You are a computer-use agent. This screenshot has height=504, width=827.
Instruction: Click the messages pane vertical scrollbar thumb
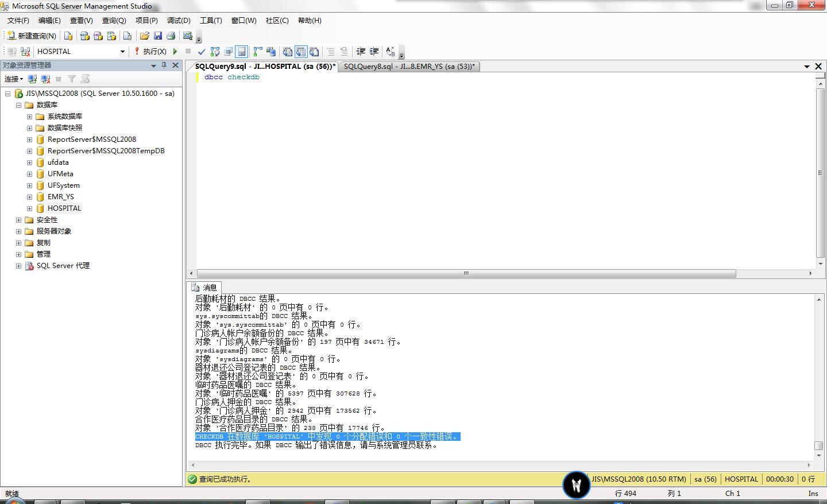(819, 445)
